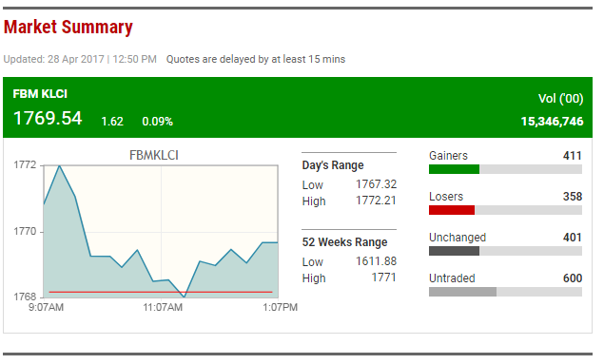Click the Unchanged label

[458, 238]
